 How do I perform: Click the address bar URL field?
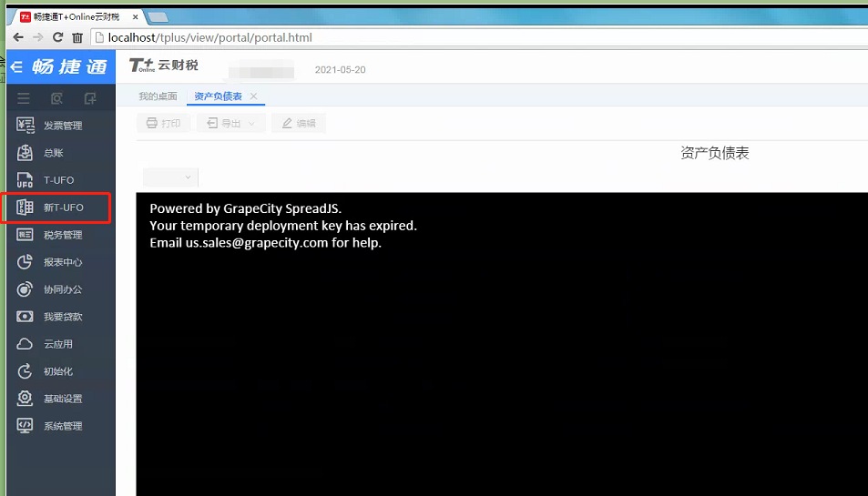pos(478,37)
